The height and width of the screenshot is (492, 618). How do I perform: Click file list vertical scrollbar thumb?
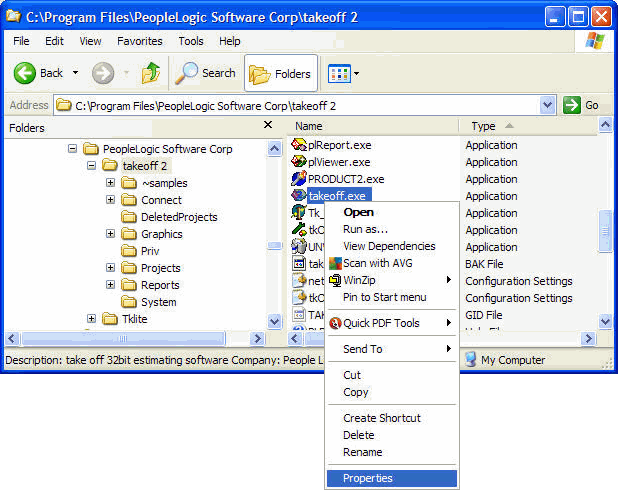click(605, 231)
